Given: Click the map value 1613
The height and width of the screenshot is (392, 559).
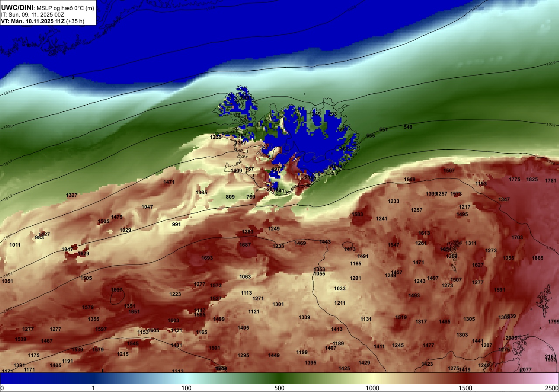Looking at the screenshot, I should pos(424,233).
